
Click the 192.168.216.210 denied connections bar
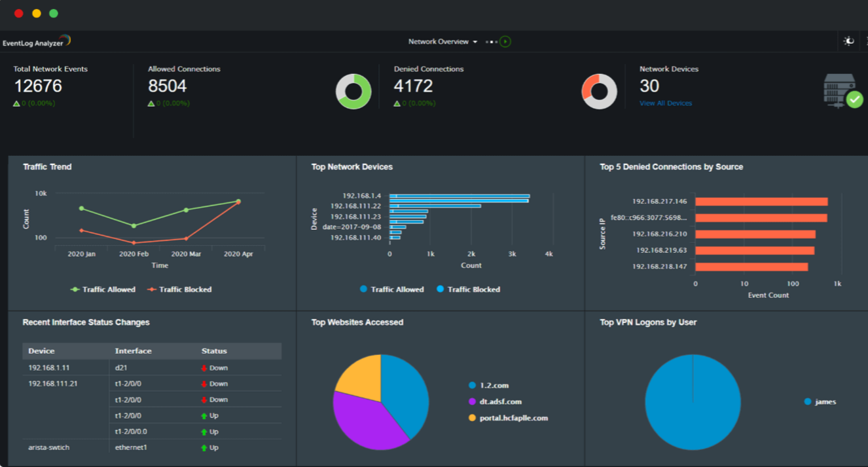coord(755,234)
